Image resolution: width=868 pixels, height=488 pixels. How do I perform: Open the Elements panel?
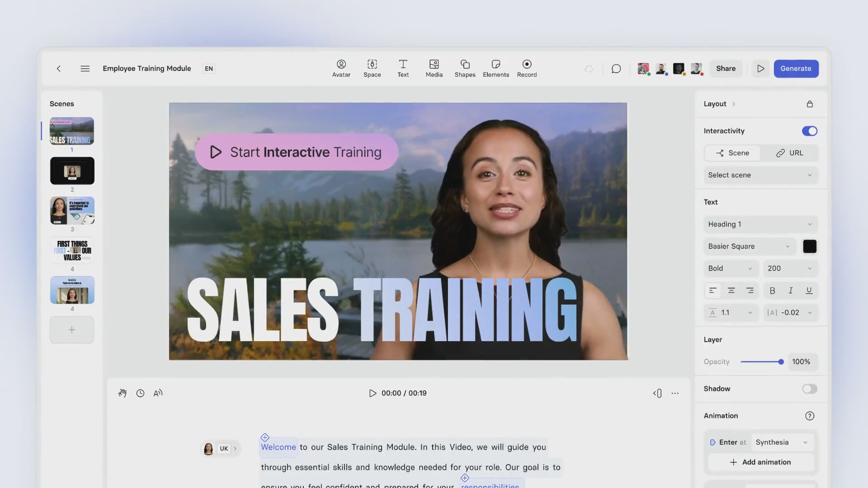pos(495,68)
